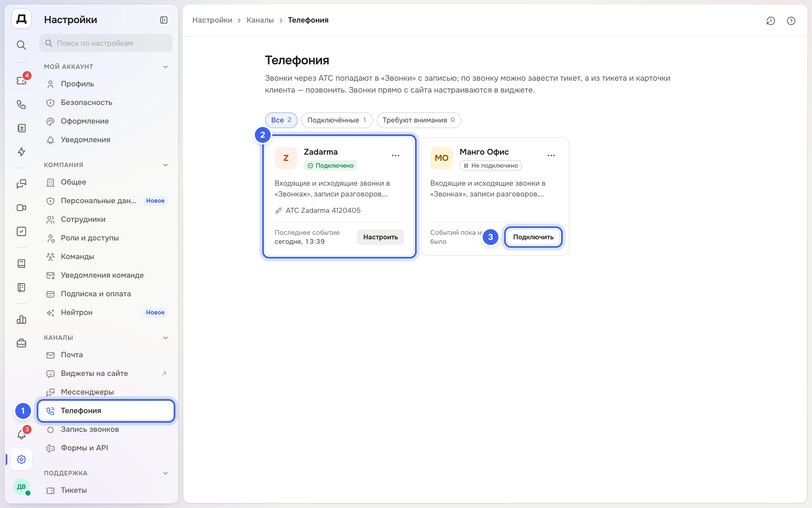Open the chats icon in left rail
812x508 pixels.
[x=21, y=184]
